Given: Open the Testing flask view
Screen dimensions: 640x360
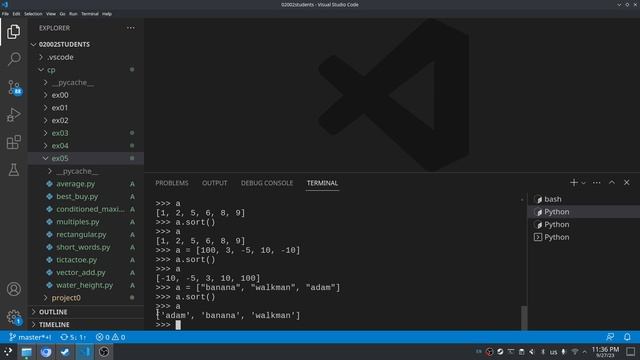Looking at the screenshot, I should pyautogui.click(x=13, y=170).
